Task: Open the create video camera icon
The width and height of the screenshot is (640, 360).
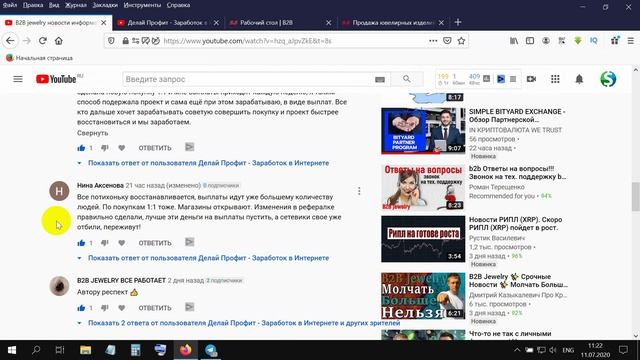Action: 531,79
